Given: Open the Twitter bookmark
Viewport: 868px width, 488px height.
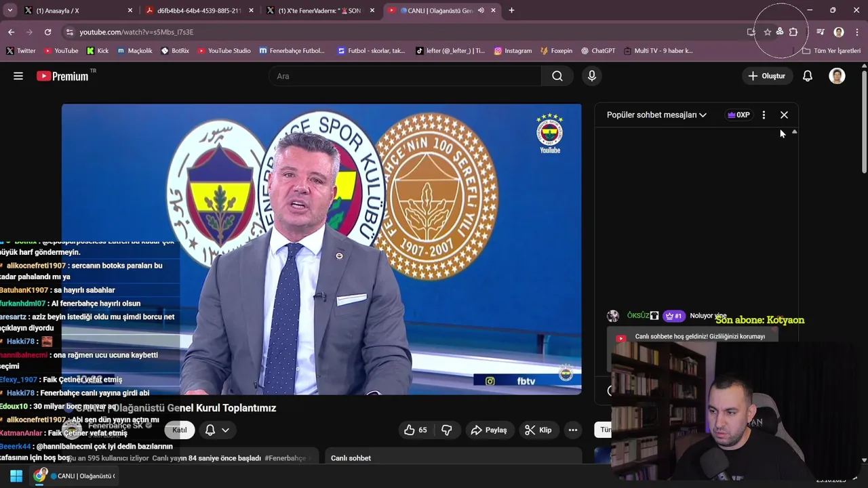Looking at the screenshot, I should (21, 51).
